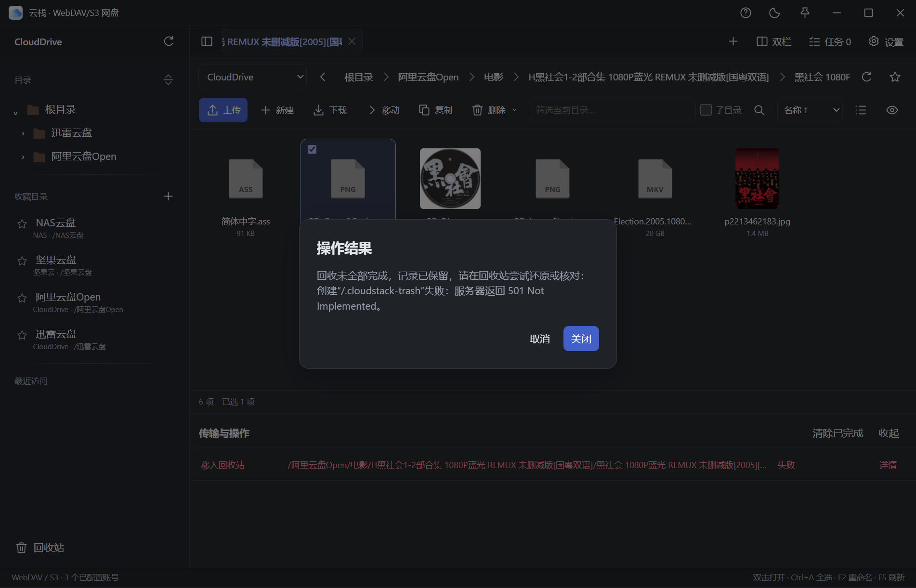916x588 pixels.
Task: Open the CloudDrive account dropdown
Action: click(253, 77)
